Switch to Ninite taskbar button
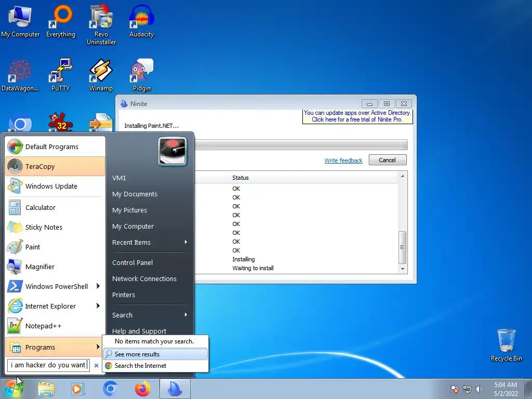Viewport: 532px width, 399px height. [175, 389]
